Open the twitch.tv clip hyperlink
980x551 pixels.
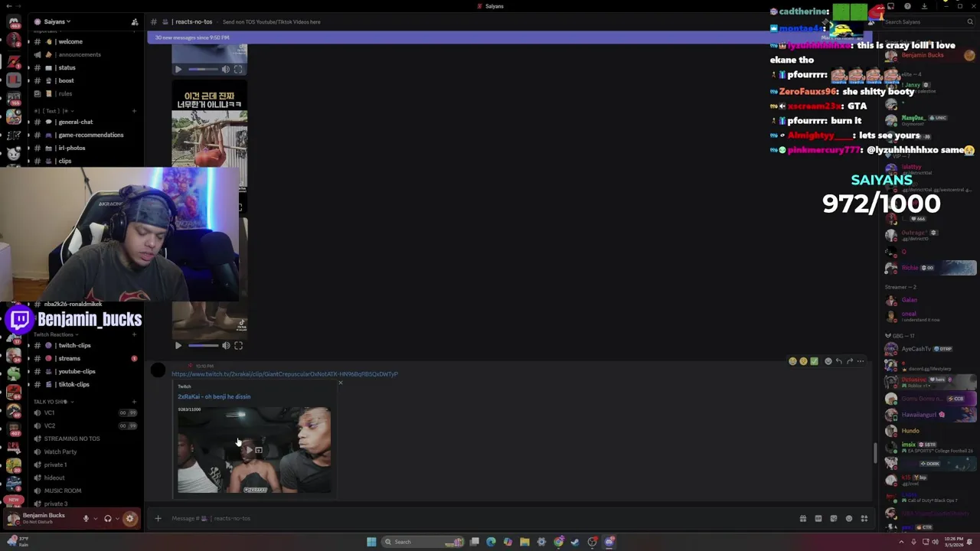[285, 374]
